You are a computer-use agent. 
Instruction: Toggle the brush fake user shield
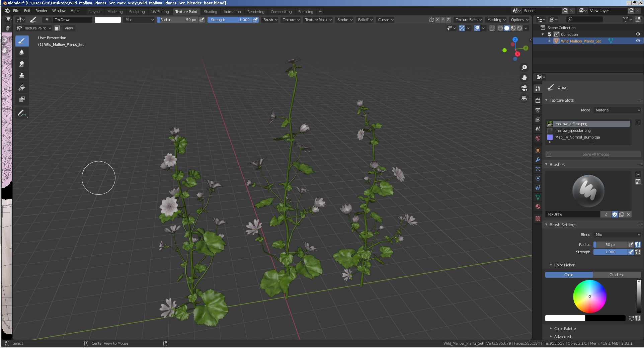[615, 214]
